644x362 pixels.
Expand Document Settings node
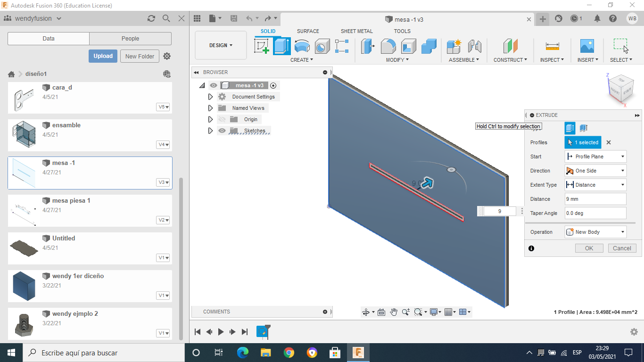(x=210, y=97)
